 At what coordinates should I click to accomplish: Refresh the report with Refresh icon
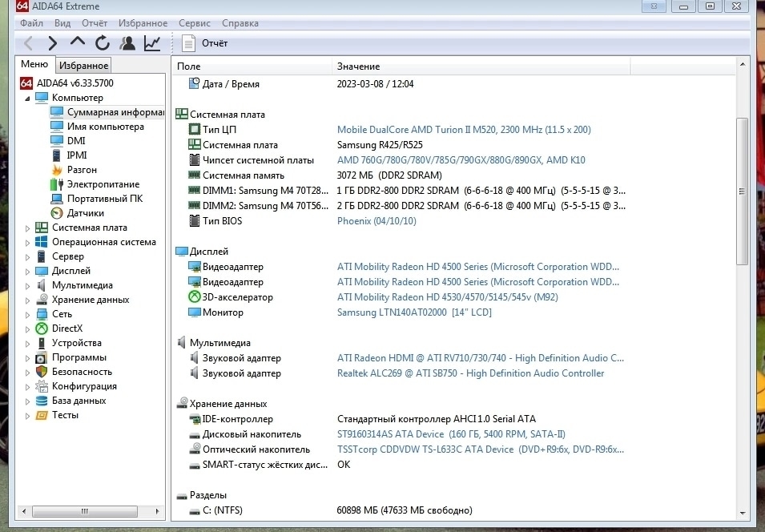[x=102, y=43]
